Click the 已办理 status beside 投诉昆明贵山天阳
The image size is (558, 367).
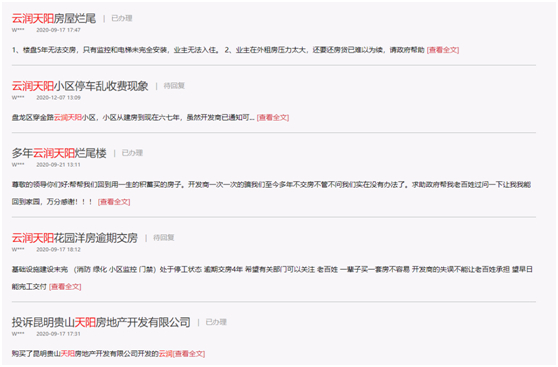tap(216, 322)
